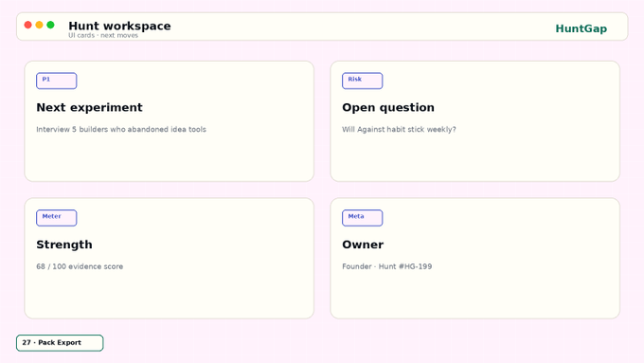Click the P1 tag badge
This screenshot has height=363, width=644.
[56, 81]
